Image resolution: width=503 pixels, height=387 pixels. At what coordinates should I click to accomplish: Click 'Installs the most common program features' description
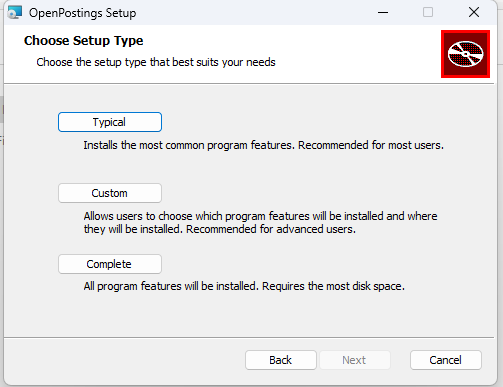click(263, 145)
